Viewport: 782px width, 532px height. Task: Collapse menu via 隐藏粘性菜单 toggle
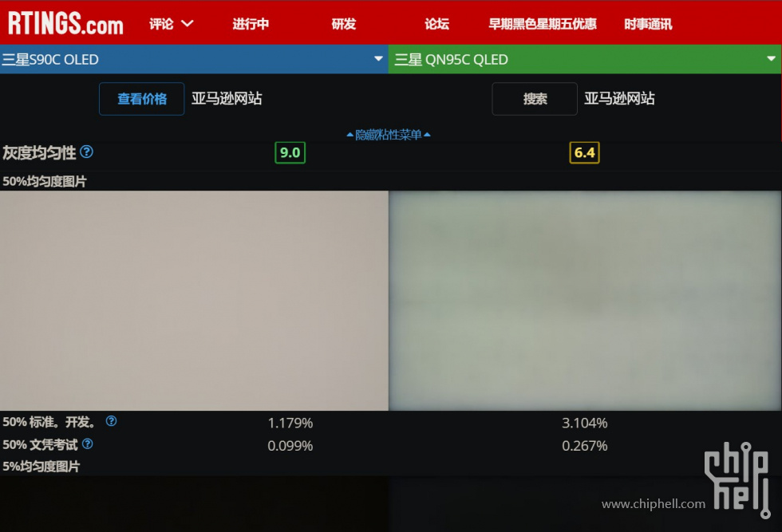pyautogui.click(x=389, y=135)
